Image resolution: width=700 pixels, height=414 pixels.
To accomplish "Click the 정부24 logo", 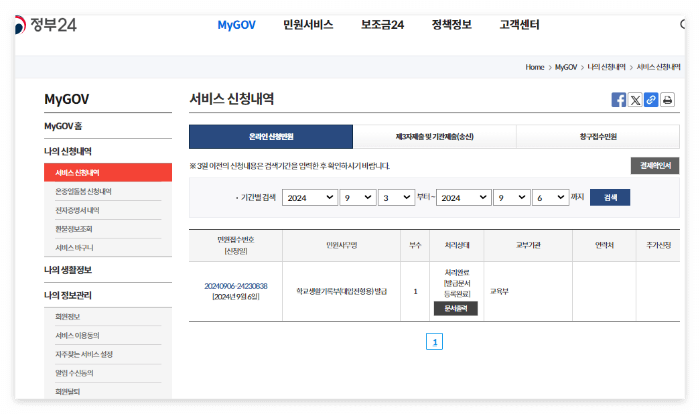I will click(x=46, y=25).
